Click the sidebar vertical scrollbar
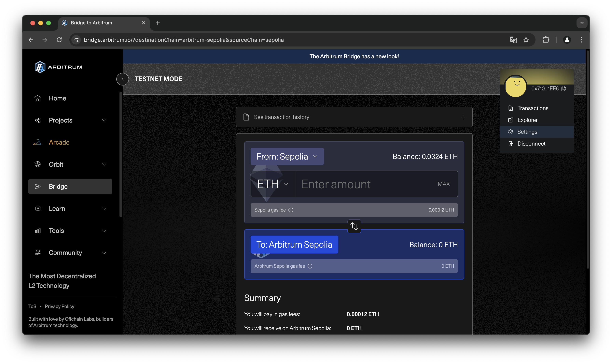 (x=120, y=155)
